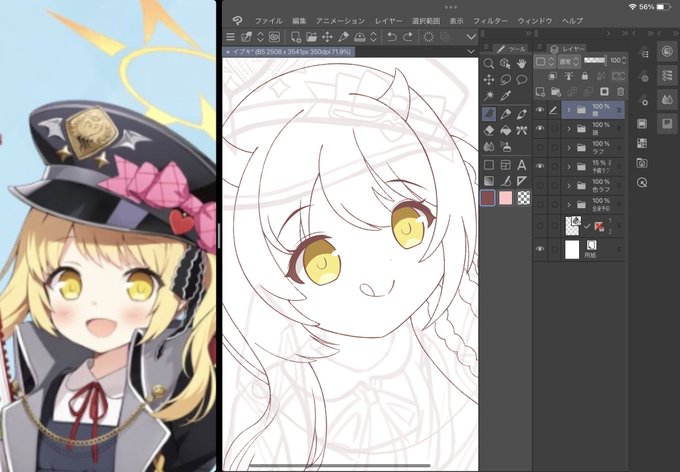Show the 色ラフ folder layer
Screen dimensions: 680x472
coord(540,185)
